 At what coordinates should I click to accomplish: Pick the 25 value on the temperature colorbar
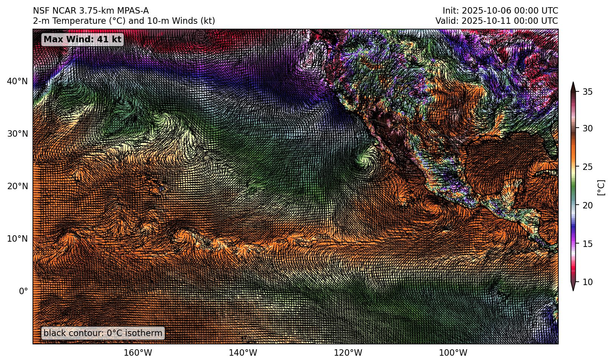point(587,167)
